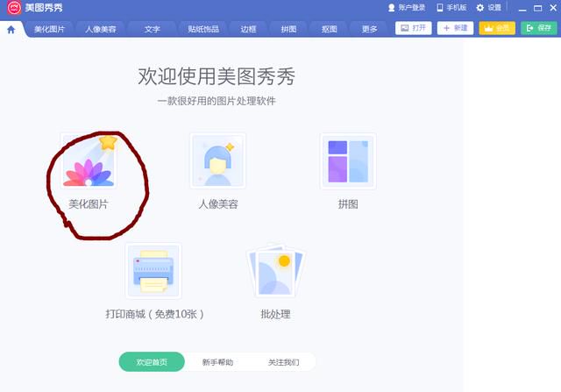This screenshot has width=561, height=392.
Task: Select the 抠图 tab
Action: pyautogui.click(x=330, y=29)
